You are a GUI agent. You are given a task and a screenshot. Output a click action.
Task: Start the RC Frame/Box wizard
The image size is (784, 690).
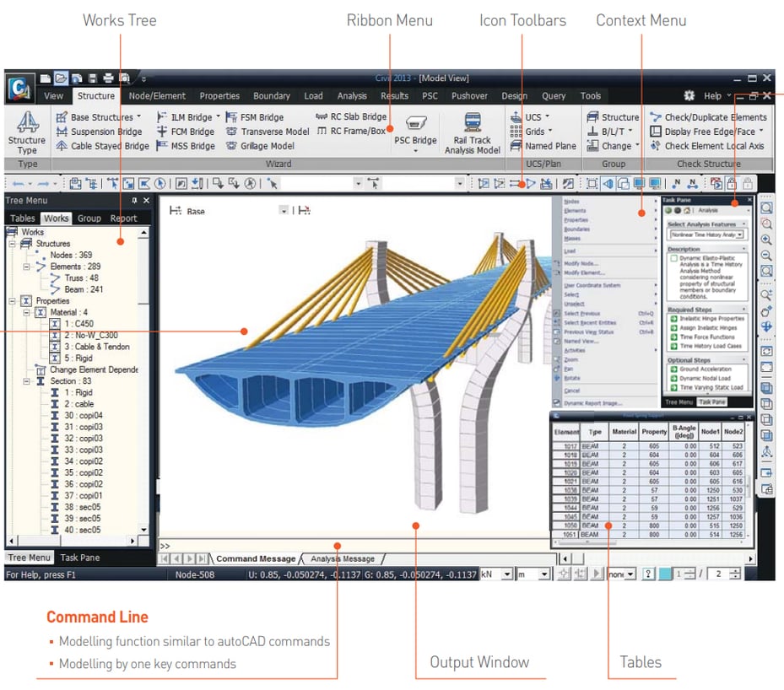[x=352, y=131]
